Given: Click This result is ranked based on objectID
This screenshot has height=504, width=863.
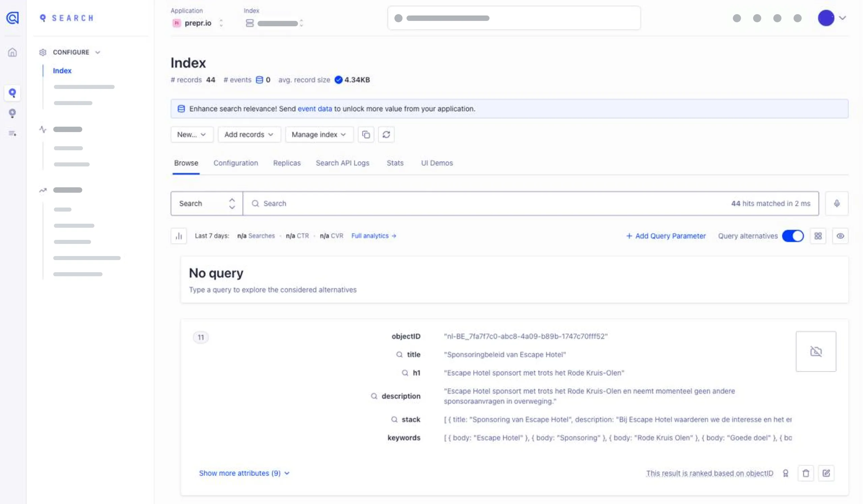Looking at the screenshot, I should click(x=710, y=473).
